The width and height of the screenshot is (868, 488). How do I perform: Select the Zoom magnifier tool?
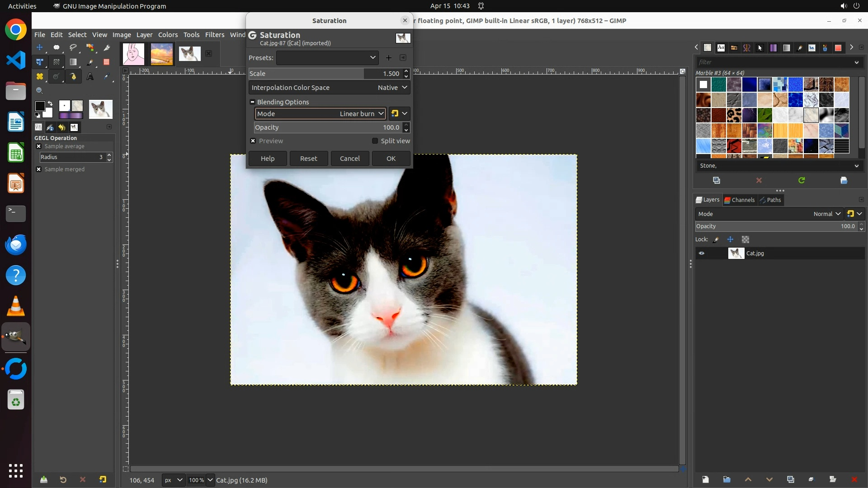click(40, 91)
